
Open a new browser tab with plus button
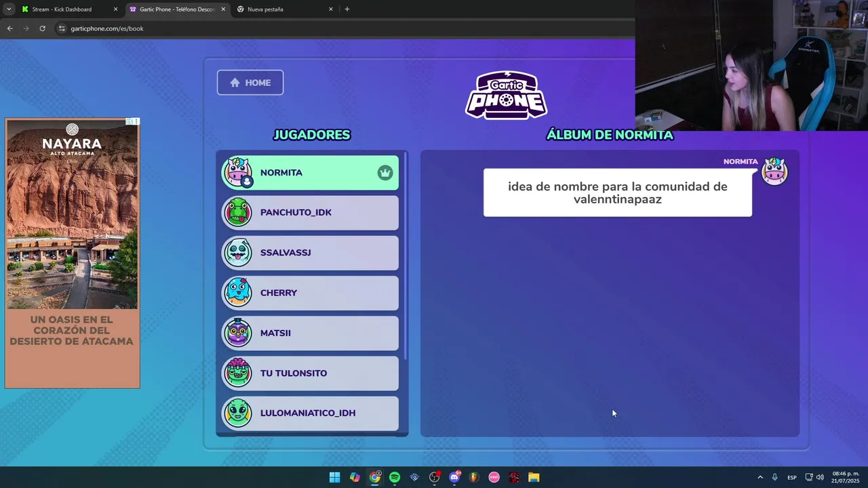coord(347,9)
